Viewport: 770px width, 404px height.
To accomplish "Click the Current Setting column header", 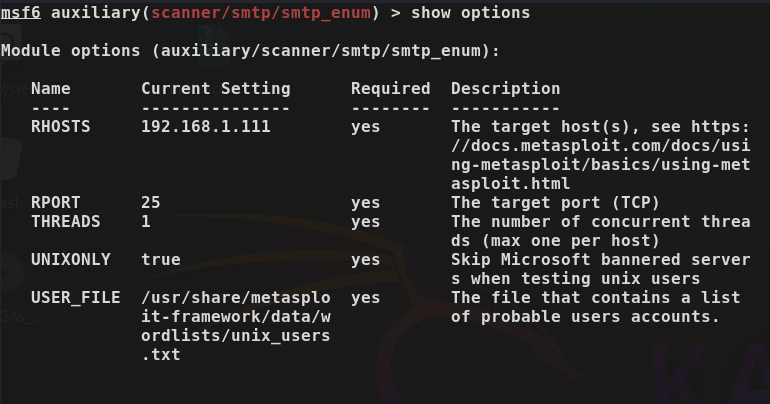I will coord(216,89).
